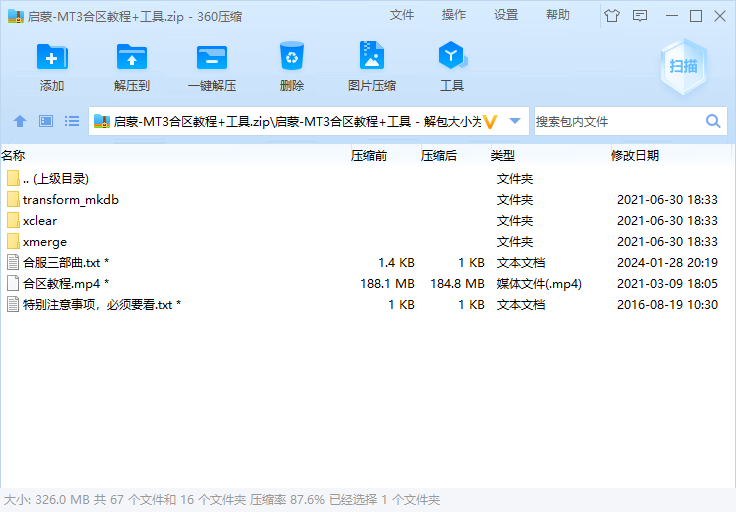Click the 合区教程.mp4 file icon

tap(14, 283)
